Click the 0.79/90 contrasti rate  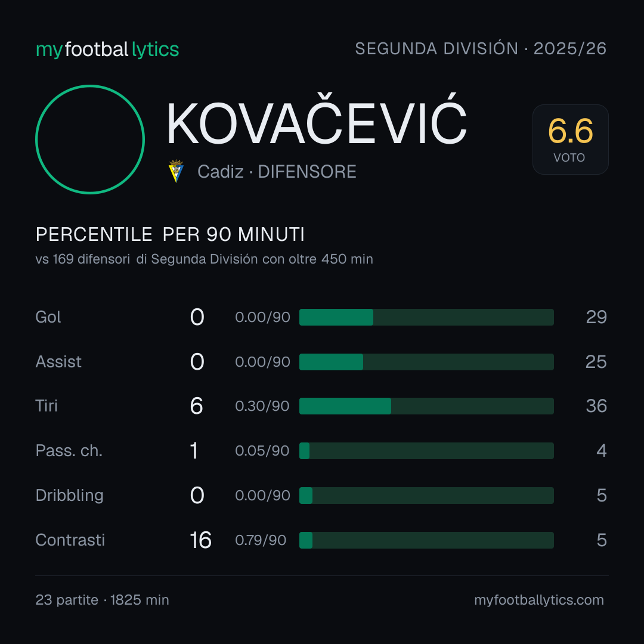(261, 540)
